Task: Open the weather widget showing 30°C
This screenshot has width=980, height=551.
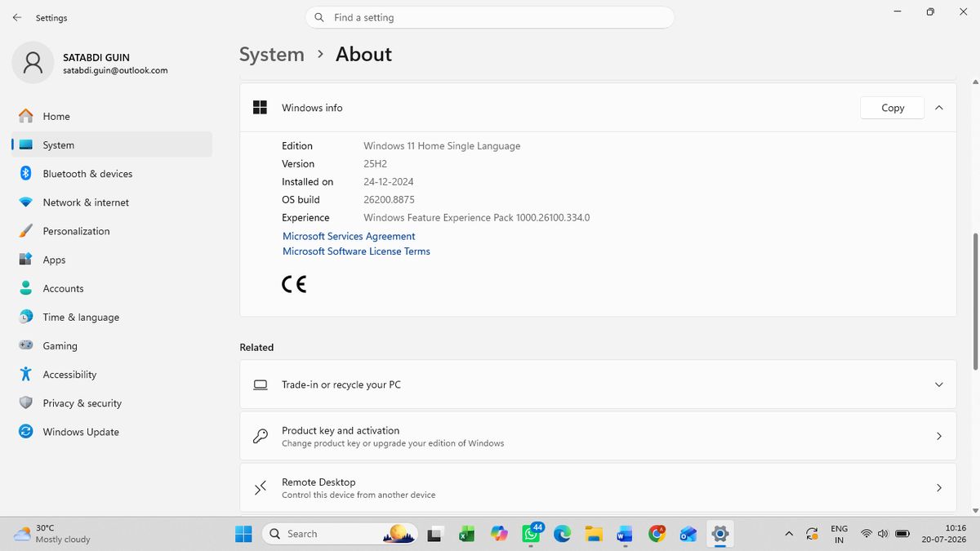Action: 52,534
